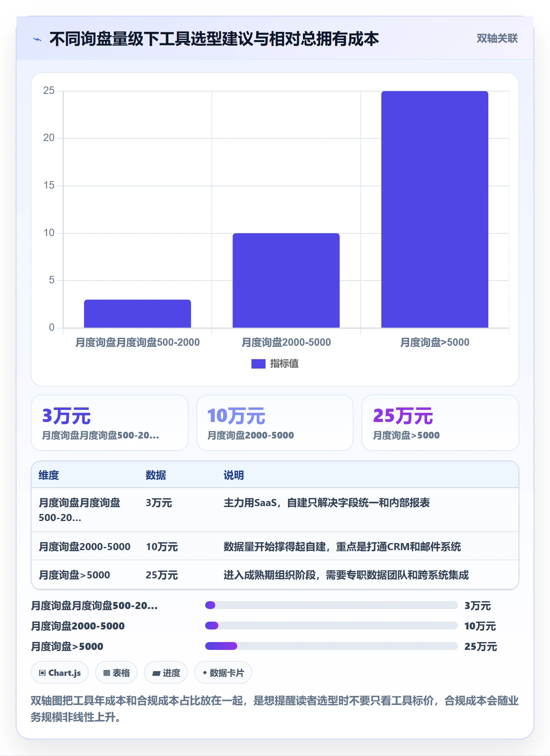Screen dimensions: 550x756
Task: Click the 数据卡片 tag chip
Action: pyautogui.click(x=223, y=673)
